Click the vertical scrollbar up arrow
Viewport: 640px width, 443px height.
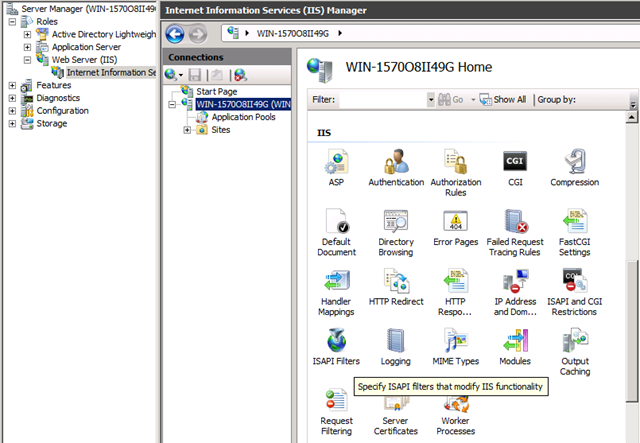coord(631,118)
